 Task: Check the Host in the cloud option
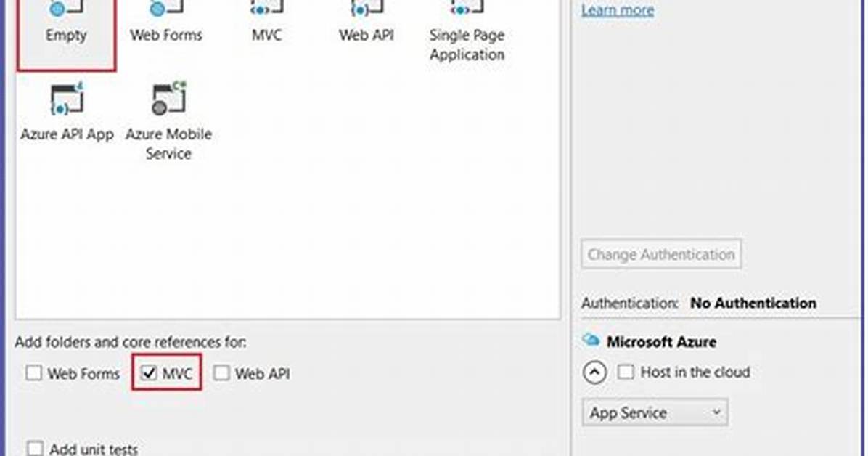click(626, 372)
